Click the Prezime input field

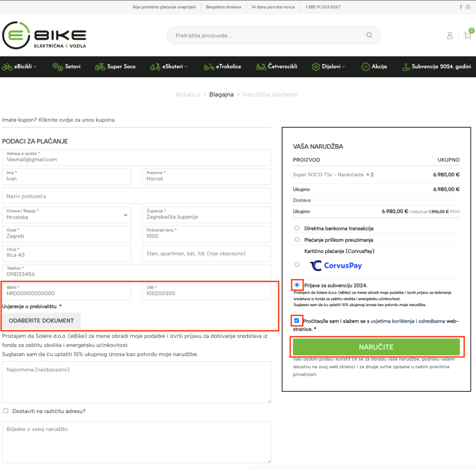click(x=206, y=177)
